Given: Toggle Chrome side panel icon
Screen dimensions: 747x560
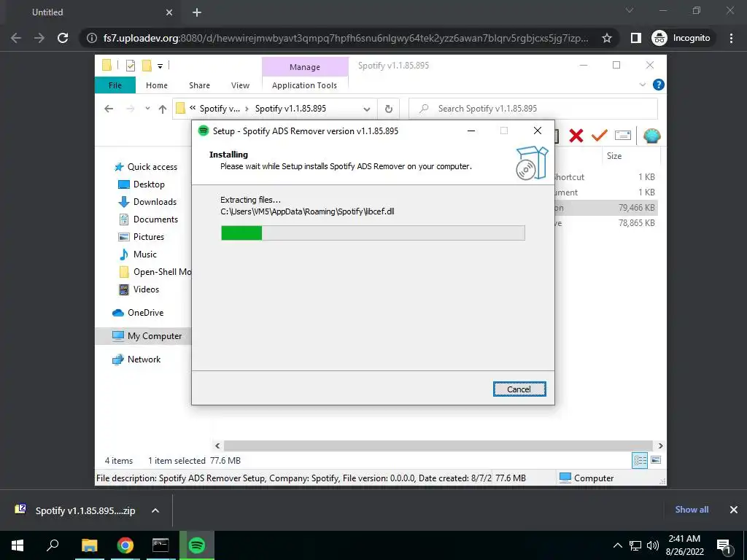Looking at the screenshot, I should pyautogui.click(x=635, y=38).
